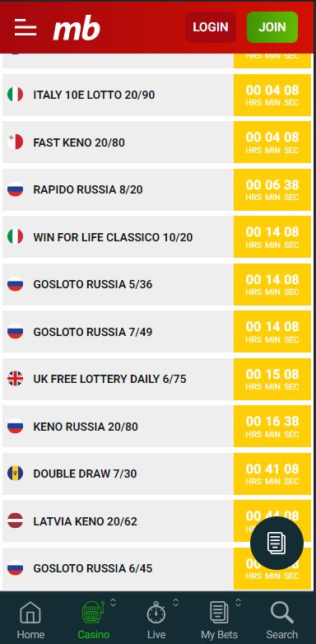Expand the chevron next to Live
316x644 pixels.
(175, 603)
